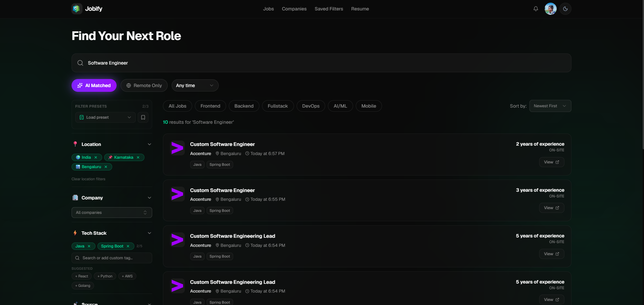Screen dimensions: 644x305
Task: Select the All Jobs category tab
Action: (177, 106)
